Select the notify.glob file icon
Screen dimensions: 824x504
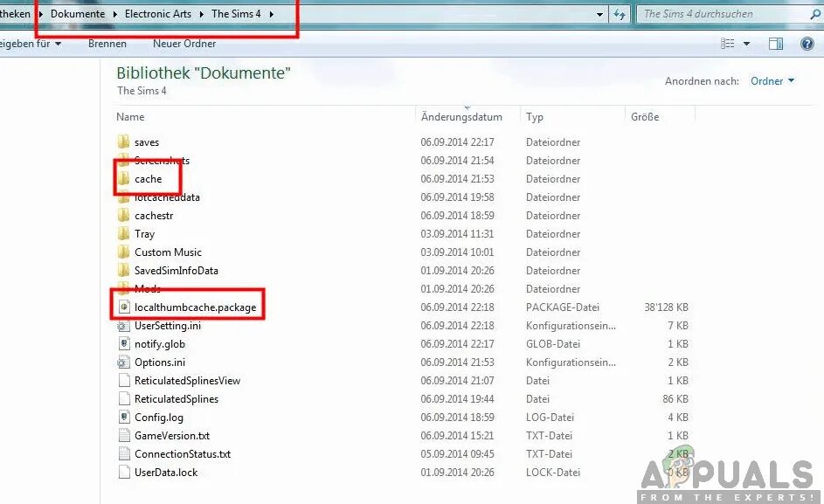pos(124,343)
